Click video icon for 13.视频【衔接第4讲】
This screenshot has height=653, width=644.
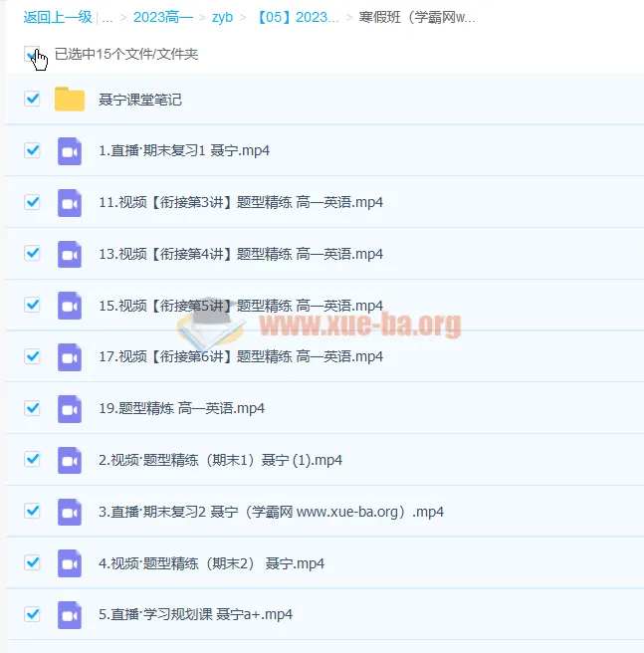point(70,254)
